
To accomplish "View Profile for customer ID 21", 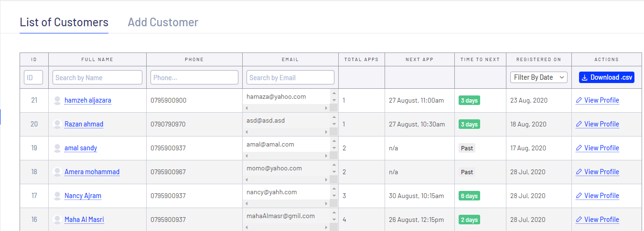I will [597, 100].
